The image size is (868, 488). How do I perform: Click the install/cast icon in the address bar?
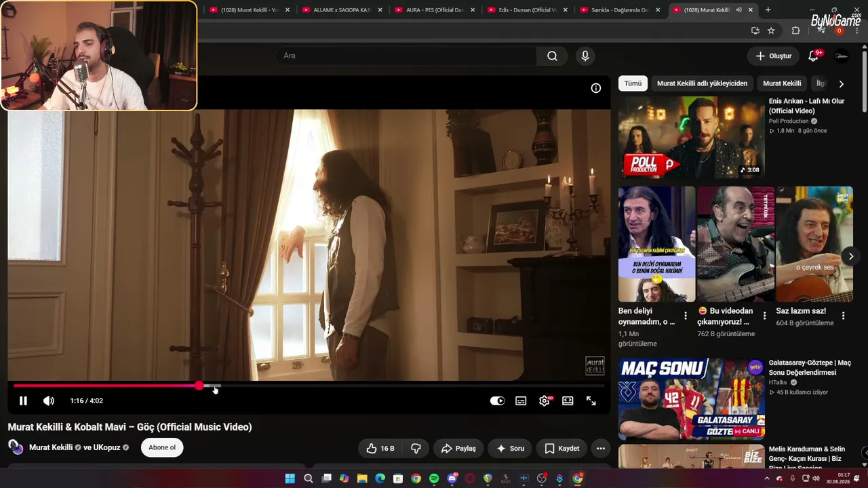click(x=755, y=30)
